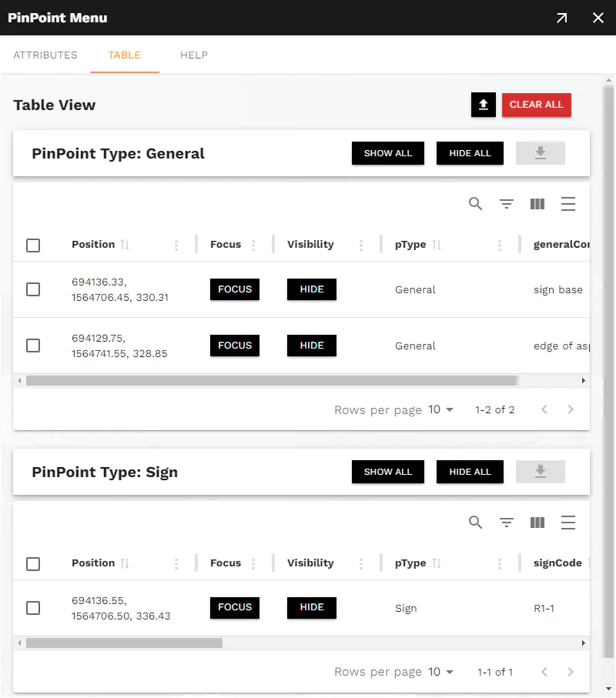
Task: Open filter options in Sign table
Action: pos(507,523)
